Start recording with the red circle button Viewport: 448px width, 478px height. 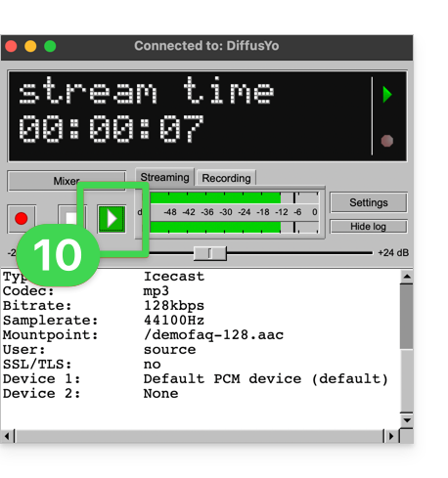click(x=22, y=219)
